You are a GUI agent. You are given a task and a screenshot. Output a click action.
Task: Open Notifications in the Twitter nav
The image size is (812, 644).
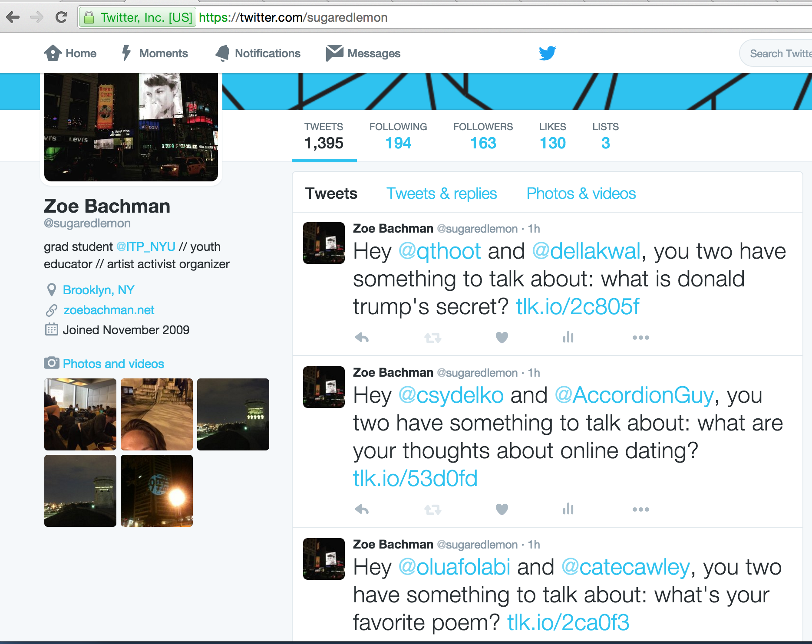coord(258,53)
